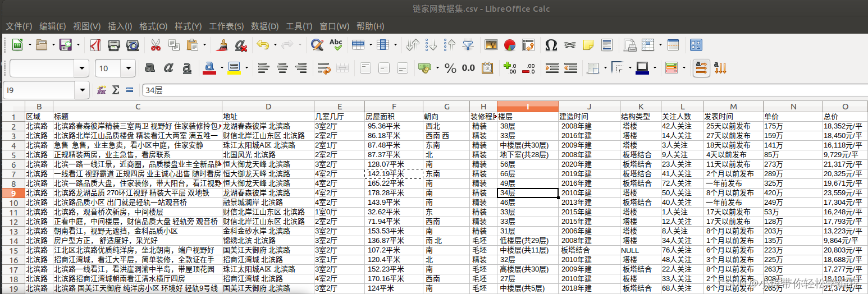Image resolution: width=868 pixels, height=294 pixels.
Task: Click the Undo arrow
Action: point(263,45)
